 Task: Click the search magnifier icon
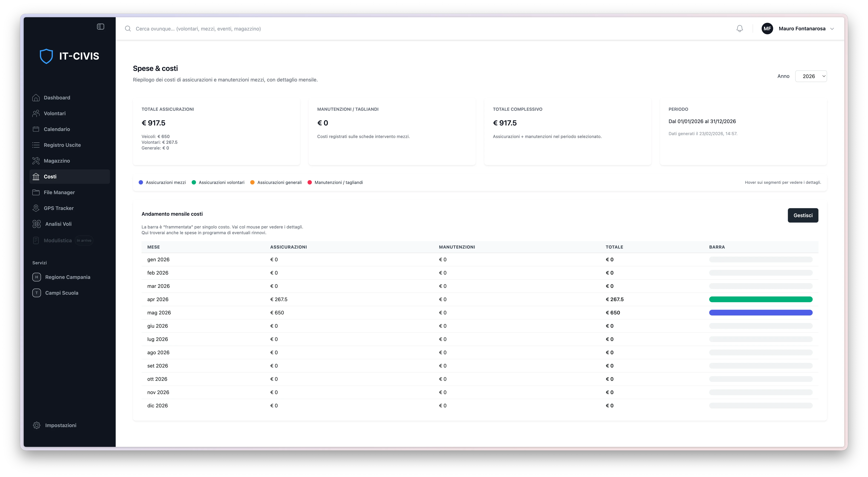click(x=128, y=29)
